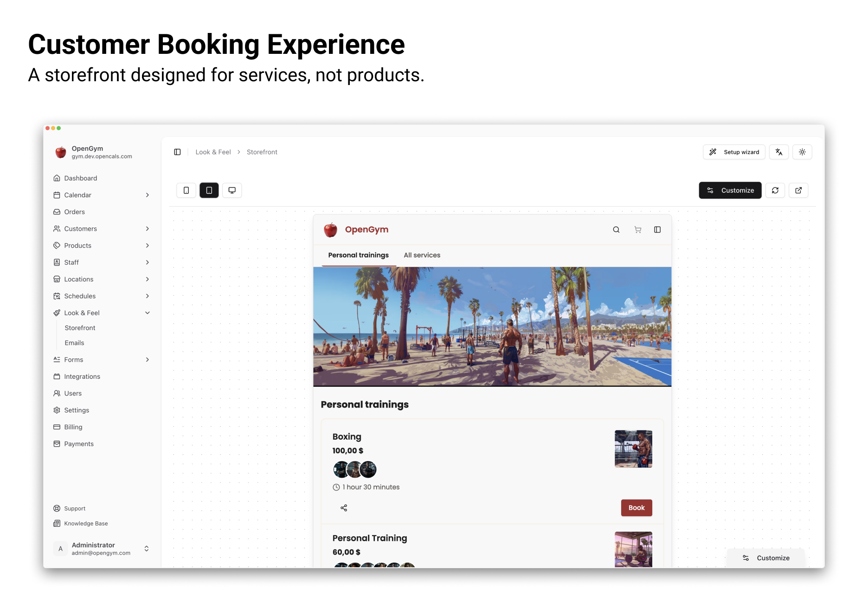Expand the Forms submenu chevron

click(x=148, y=360)
